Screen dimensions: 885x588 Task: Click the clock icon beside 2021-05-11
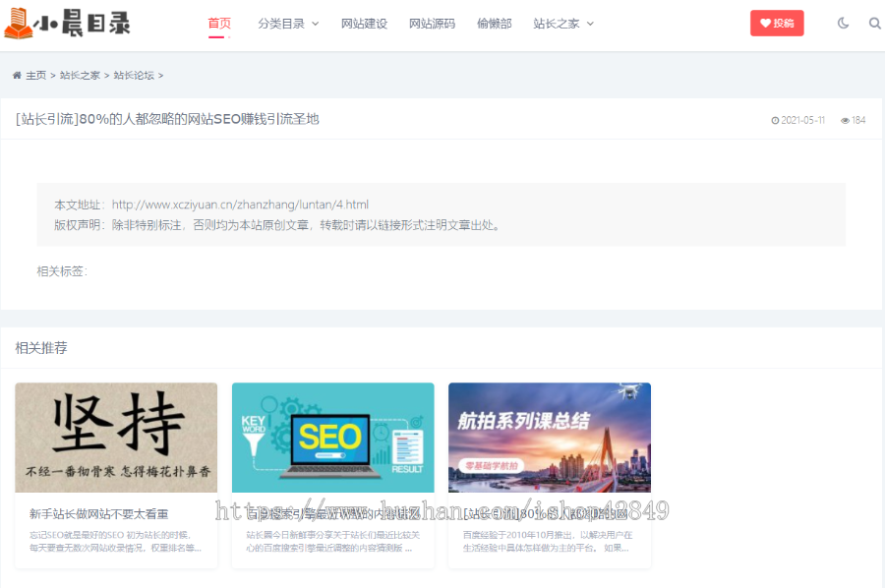775,120
